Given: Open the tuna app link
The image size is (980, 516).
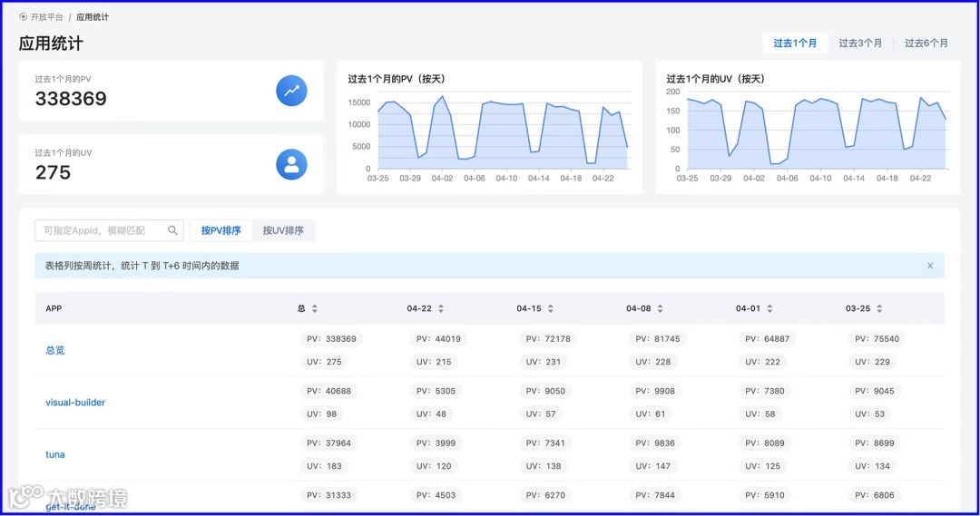Looking at the screenshot, I should (x=55, y=454).
